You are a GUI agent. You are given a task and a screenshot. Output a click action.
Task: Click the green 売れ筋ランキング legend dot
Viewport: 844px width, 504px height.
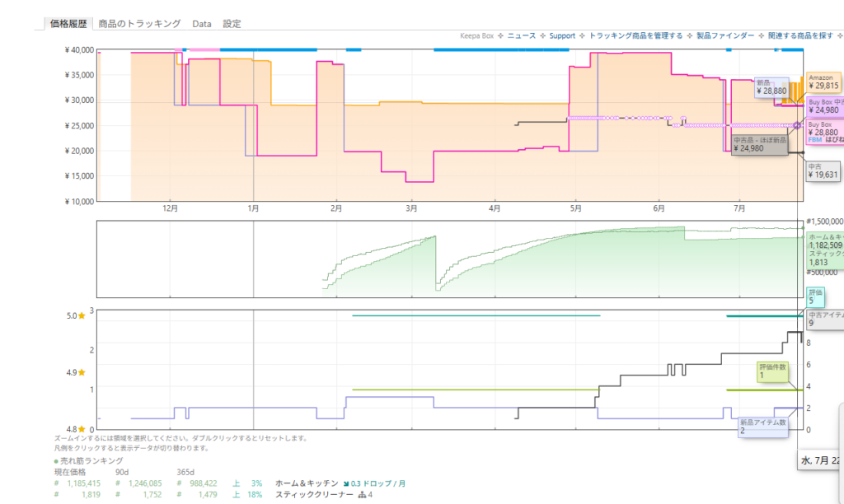(56, 461)
